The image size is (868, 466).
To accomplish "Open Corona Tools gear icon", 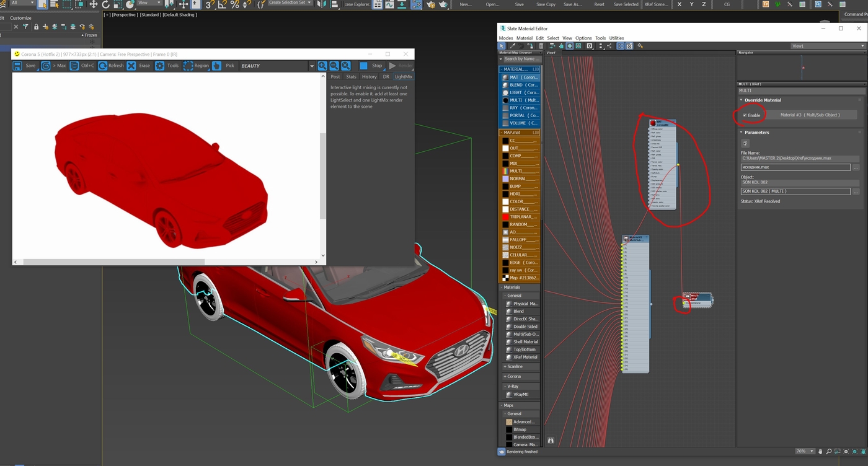I will tap(160, 66).
